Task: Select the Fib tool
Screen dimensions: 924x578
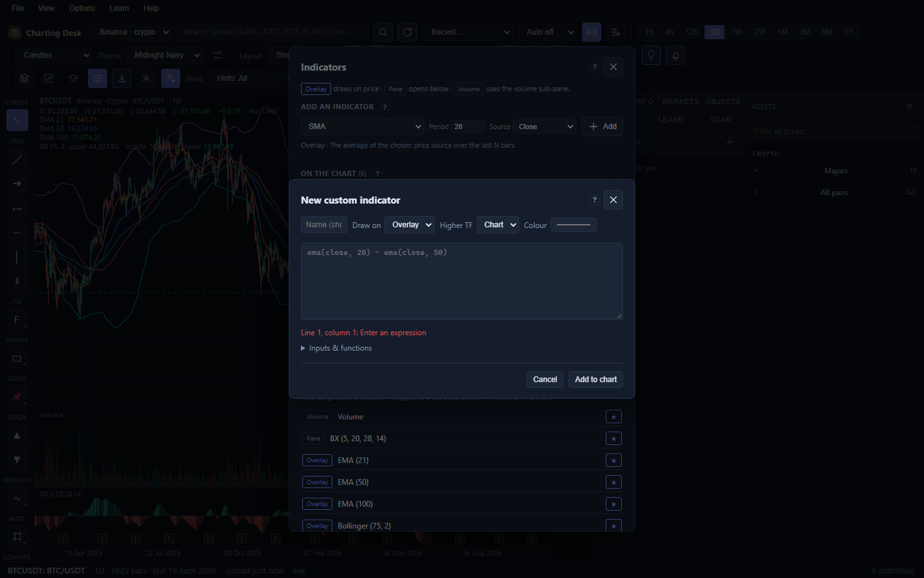Action: tap(17, 320)
